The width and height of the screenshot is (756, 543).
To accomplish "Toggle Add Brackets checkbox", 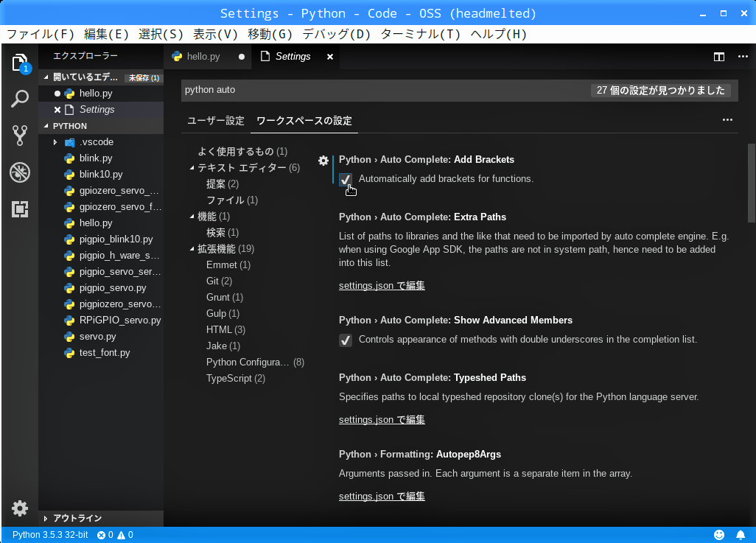I will 346,180.
